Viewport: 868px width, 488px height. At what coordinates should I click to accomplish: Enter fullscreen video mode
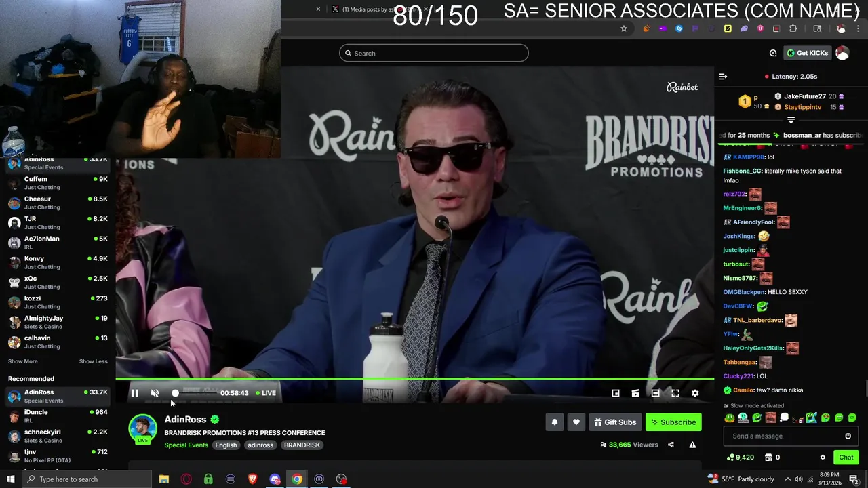pos(675,393)
